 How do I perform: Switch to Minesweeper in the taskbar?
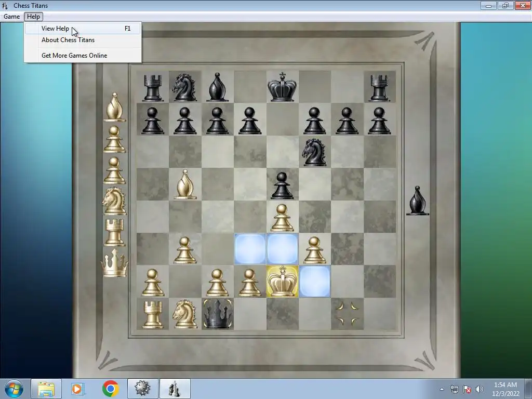(x=142, y=389)
